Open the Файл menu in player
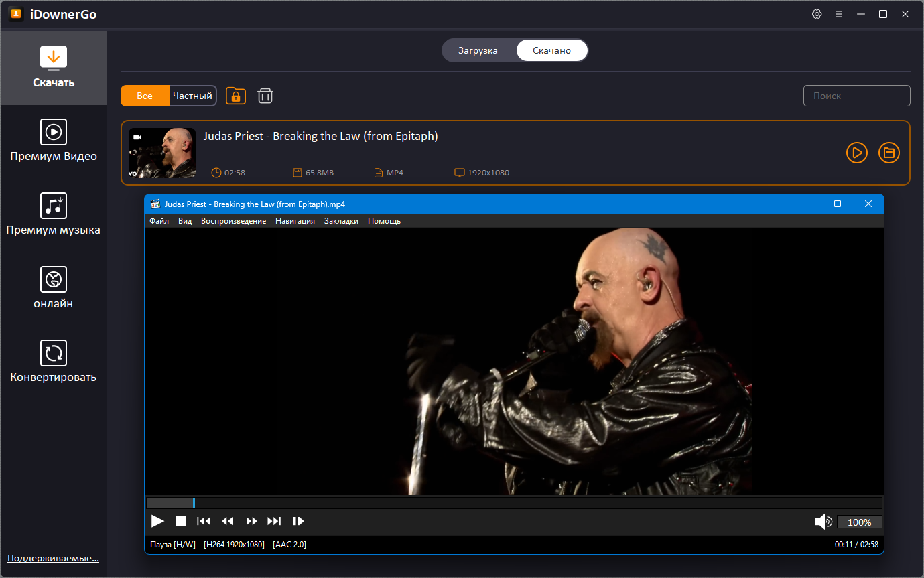This screenshot has height=578, width=924. coord(159,221)
